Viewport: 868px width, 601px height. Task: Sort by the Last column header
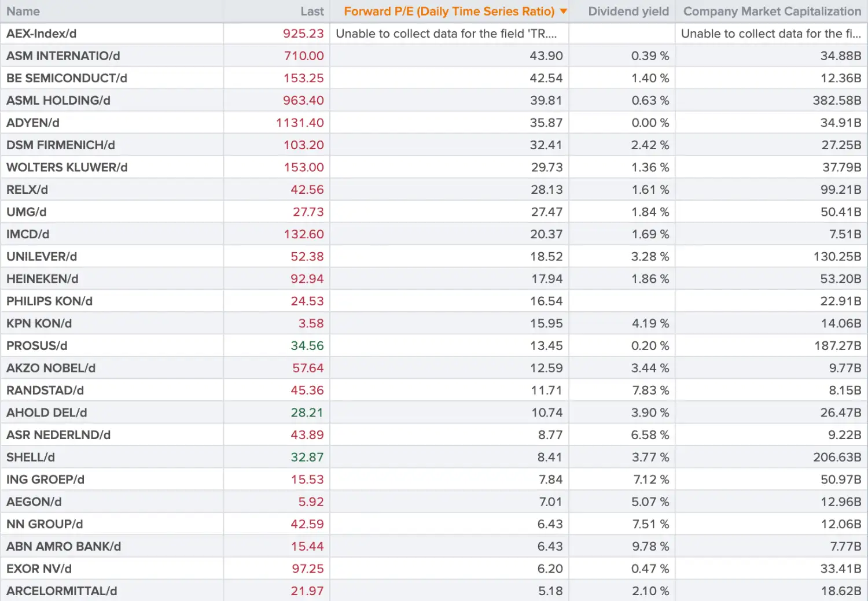[312, 12]
